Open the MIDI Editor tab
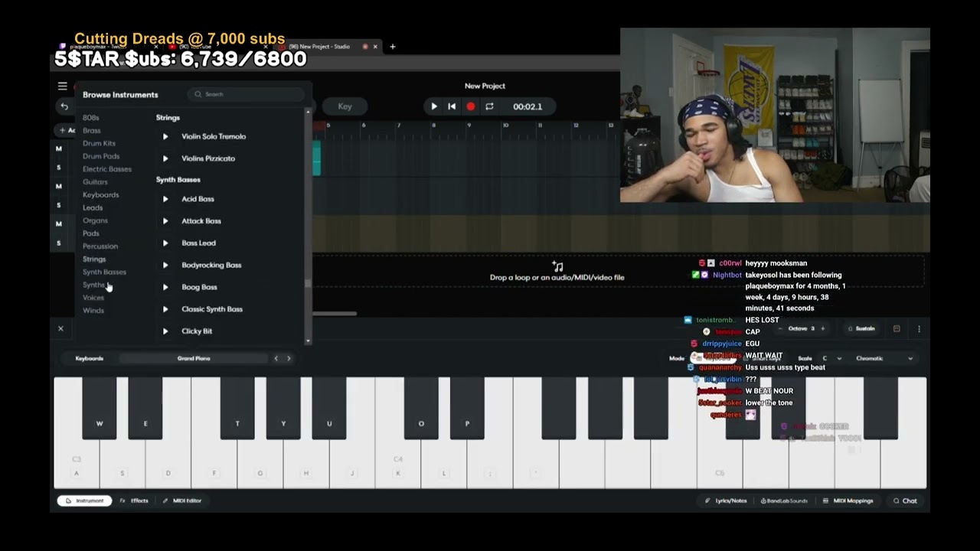This screenshot has width=980, height=551. pyautogui.click(x=182, y=500)
